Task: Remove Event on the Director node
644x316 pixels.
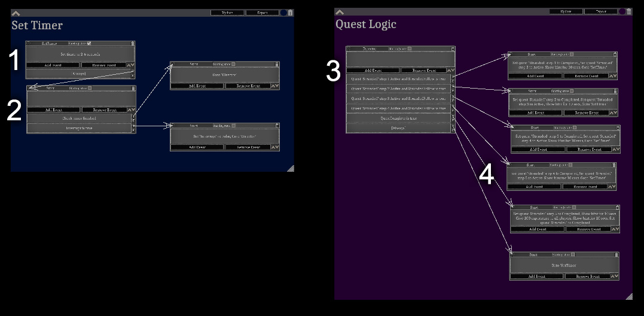Action: (x=424, y=70)
